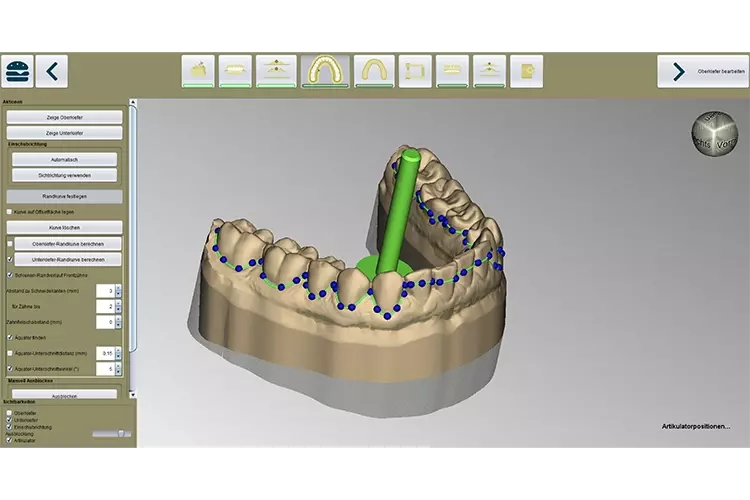
Task: Select the active dental arch margin step
Action: [324, 70]
